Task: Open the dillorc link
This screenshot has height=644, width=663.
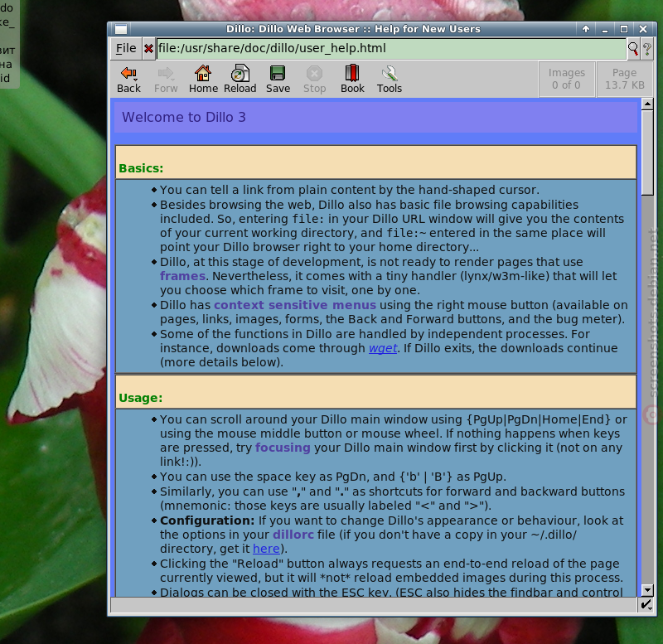Action: (293, 535)
